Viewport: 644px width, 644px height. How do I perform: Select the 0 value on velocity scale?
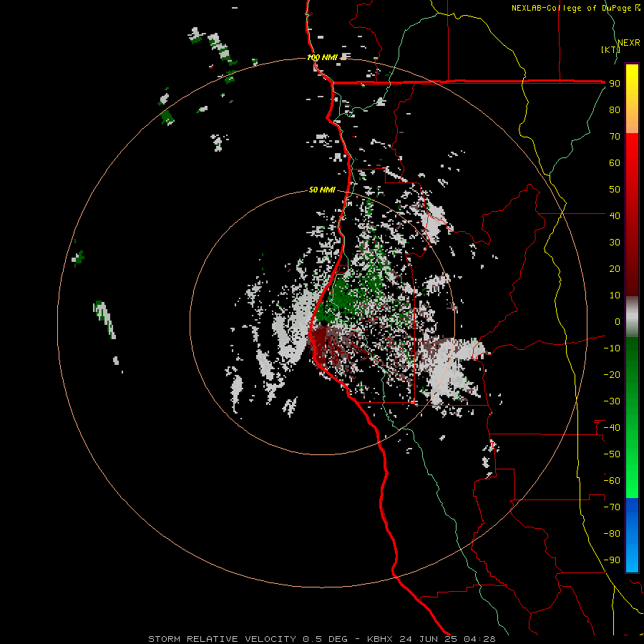[618, 321]
